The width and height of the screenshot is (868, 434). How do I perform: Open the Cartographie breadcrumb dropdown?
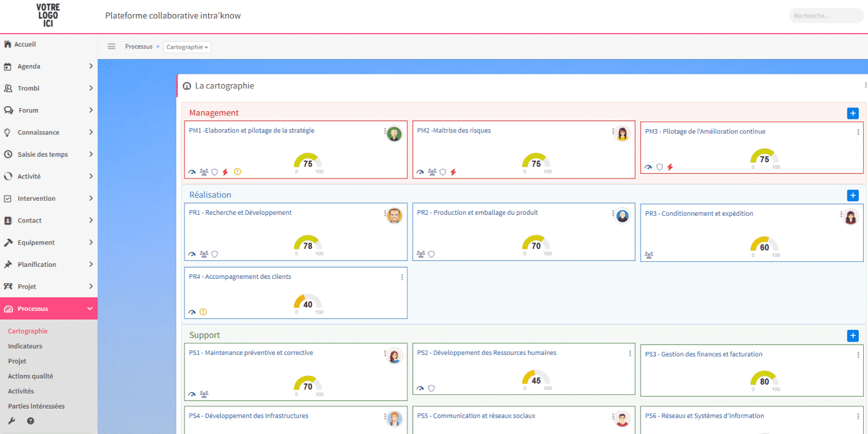pos(187,47)
